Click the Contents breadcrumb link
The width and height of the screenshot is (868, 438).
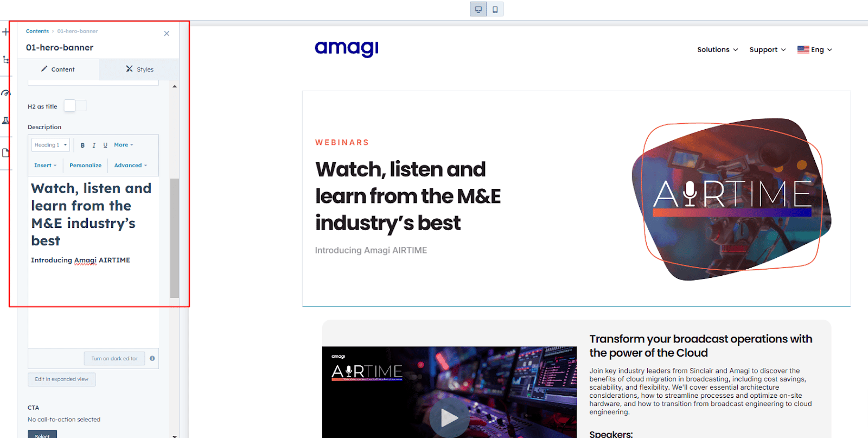pos(37,31)
